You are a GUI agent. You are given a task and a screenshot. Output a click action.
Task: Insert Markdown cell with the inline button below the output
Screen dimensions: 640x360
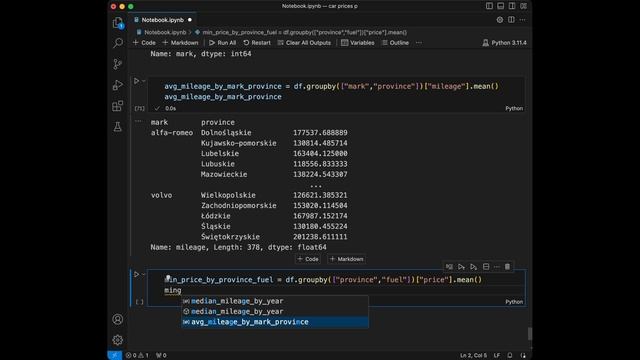click(x=347, y=259)
